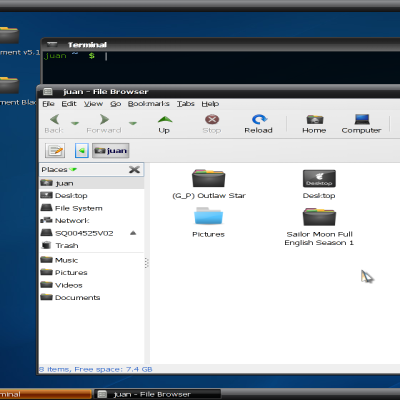400x400 pixels.
Task: Open the Bookmarks menu
Action: click(149, 104)
